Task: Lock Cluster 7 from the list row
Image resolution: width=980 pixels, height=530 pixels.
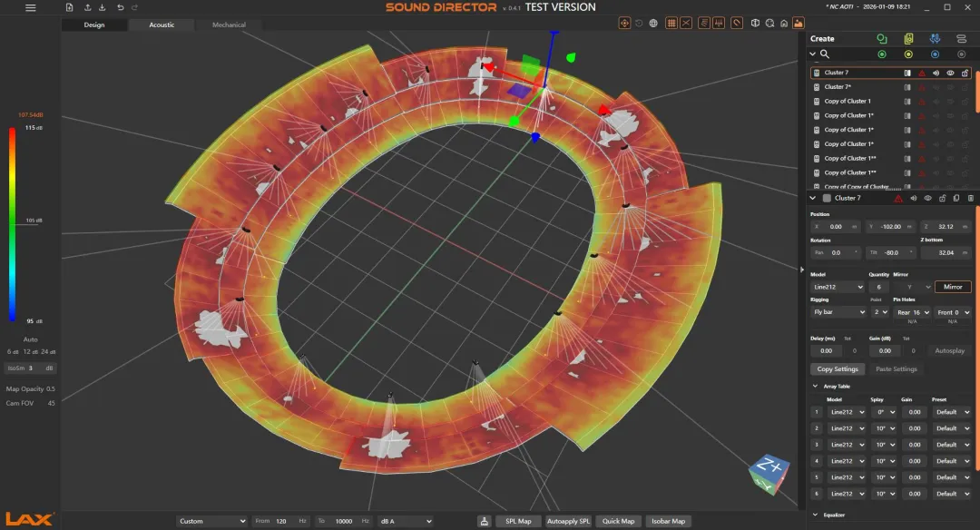Action: [x=965, y=73]
